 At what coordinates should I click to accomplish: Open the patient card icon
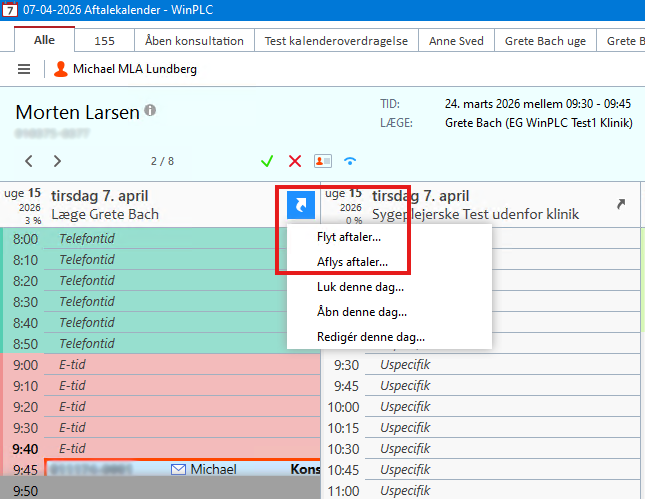coord(322,161)
